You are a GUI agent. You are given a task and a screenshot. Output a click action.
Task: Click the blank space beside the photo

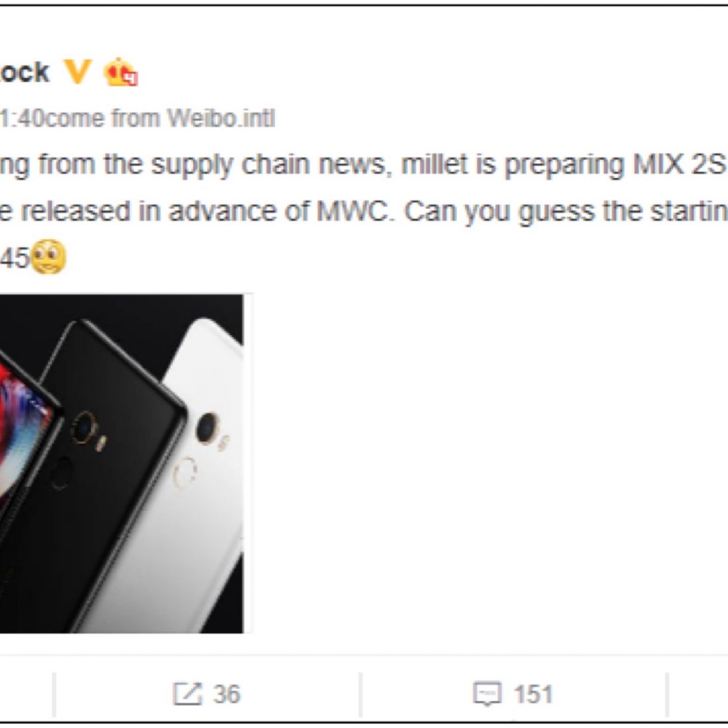coord(487,464)
